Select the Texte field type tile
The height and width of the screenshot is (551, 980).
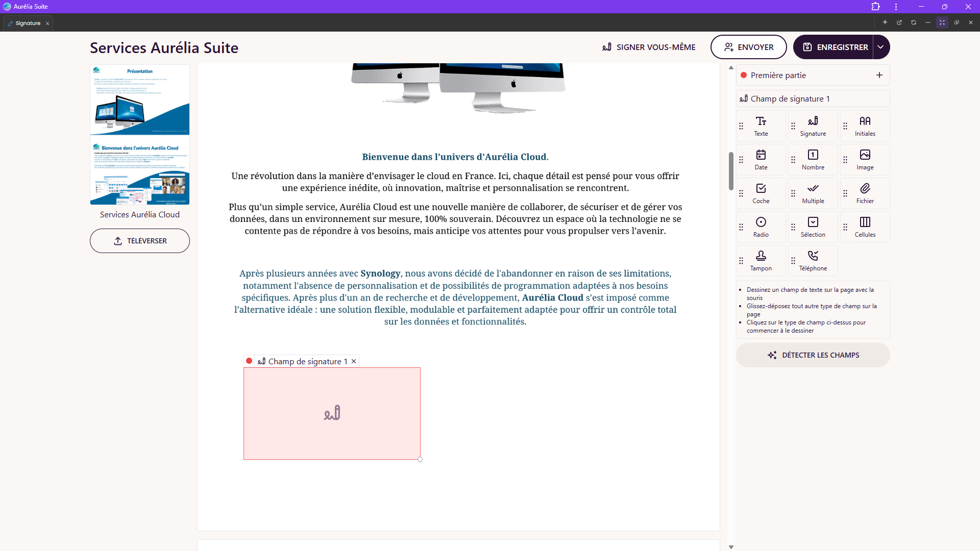[761, 126]
